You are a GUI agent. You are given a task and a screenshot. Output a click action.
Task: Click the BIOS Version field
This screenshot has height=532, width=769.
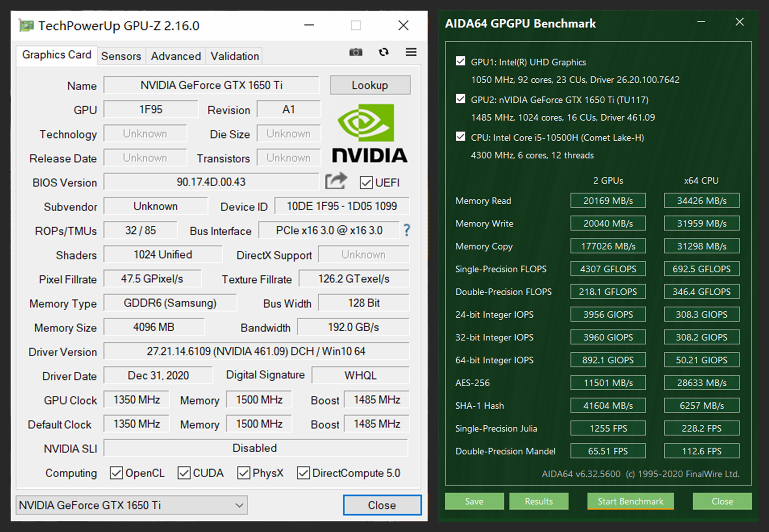(x=211, y=182)
